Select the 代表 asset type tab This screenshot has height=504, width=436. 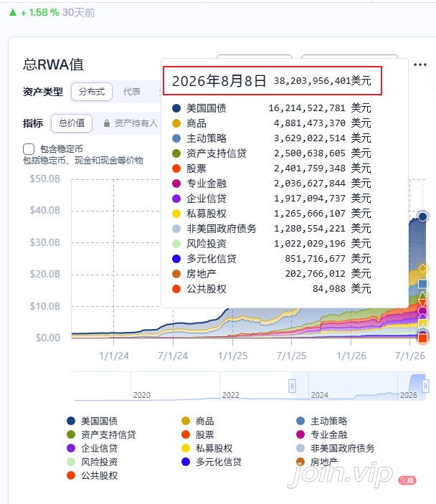tap(132, 92)
